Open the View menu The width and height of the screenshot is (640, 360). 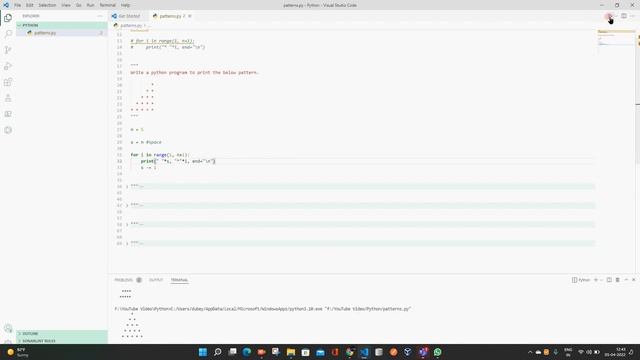pos(66,5)
